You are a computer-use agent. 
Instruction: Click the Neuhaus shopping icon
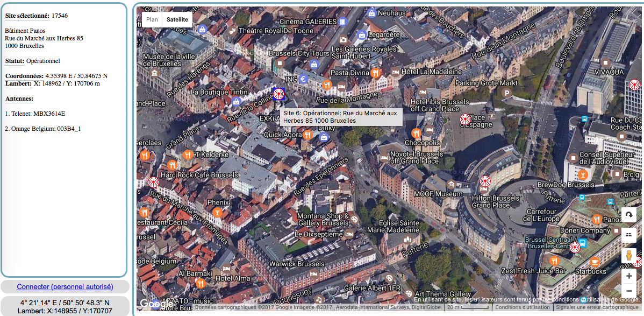[x=371, y=13]
